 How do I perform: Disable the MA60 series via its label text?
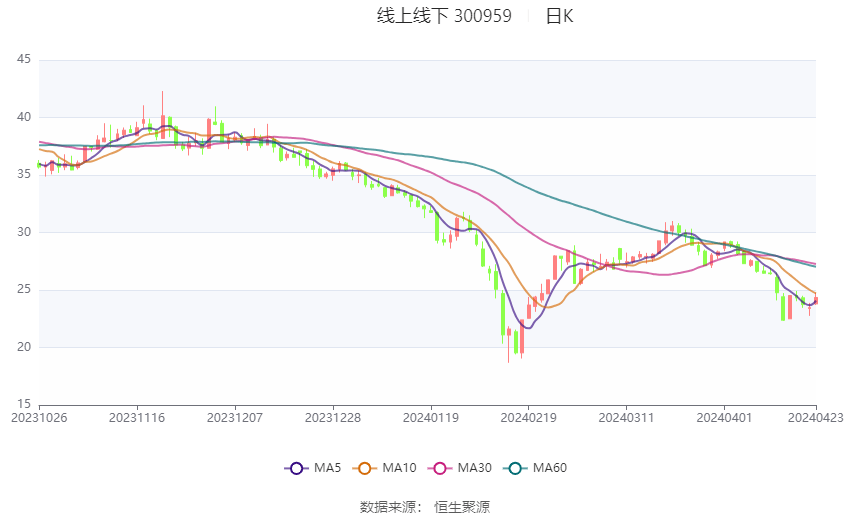click(x=549, y=467)
